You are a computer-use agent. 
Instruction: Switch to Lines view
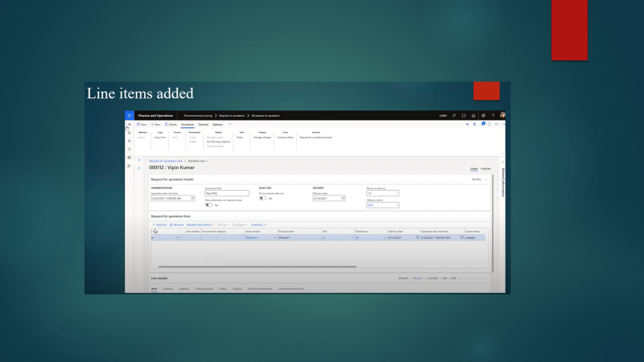pos(473,169)
